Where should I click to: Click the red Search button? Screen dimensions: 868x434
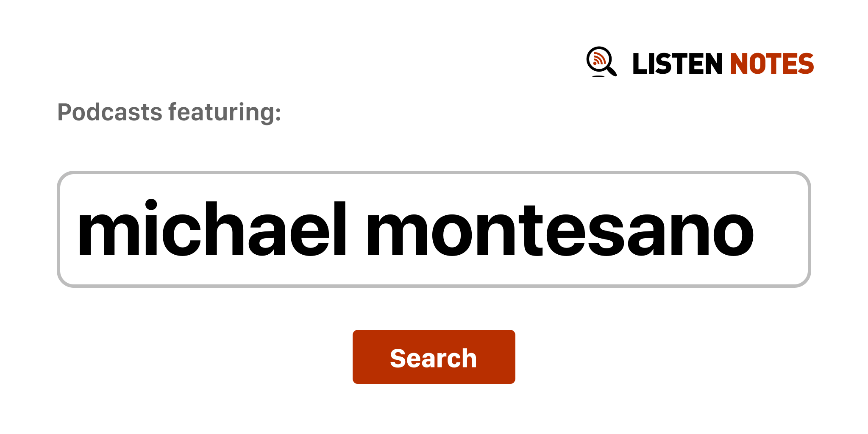[x=434, y=357]
